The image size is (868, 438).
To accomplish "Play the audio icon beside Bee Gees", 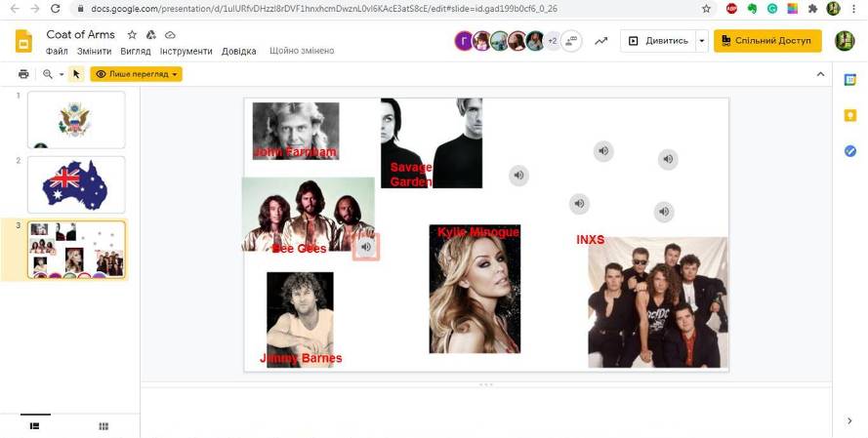I will (366, 247).
